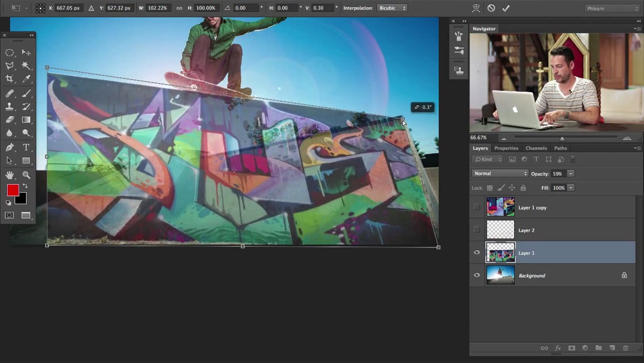Select the Eraser tool

point(10,120)
